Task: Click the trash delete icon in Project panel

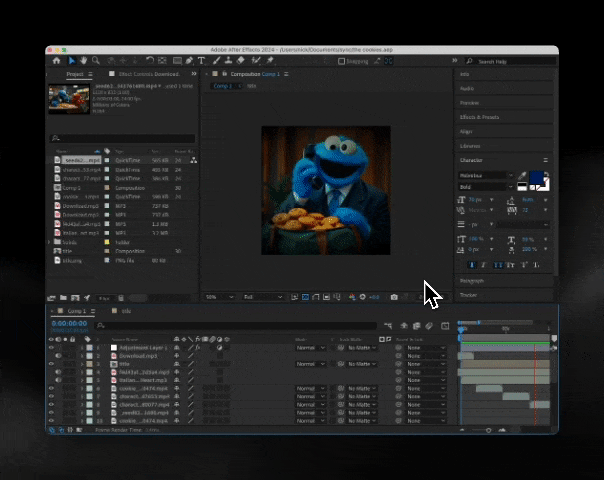Action: [x=121, y=298]
